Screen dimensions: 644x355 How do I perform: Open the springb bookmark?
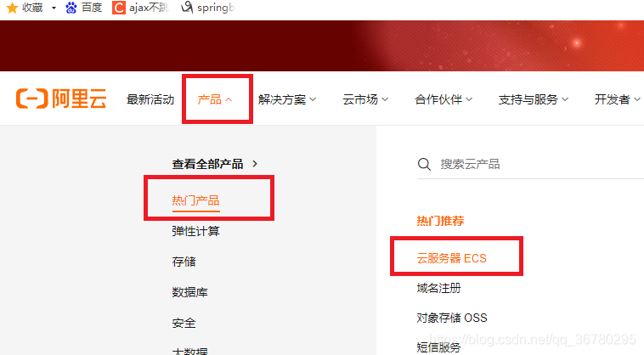pos(208,8)
